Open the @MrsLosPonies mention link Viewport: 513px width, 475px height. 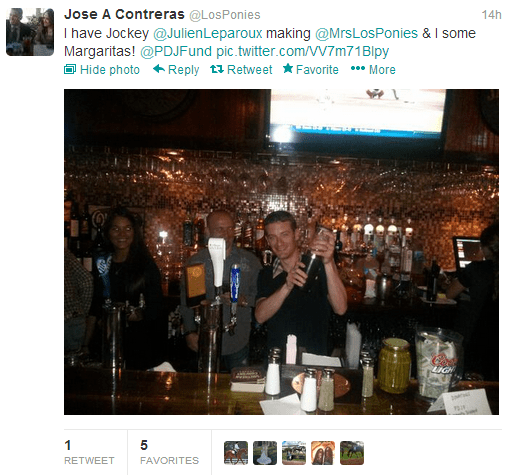pyautogui.click(x=366, y=33)
